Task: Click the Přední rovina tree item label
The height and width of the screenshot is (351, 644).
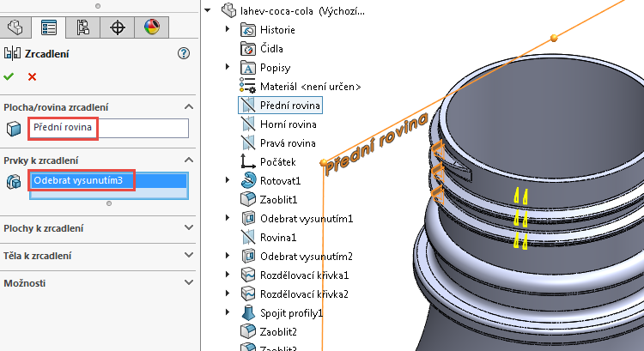Action: click(x=290, y=106)
